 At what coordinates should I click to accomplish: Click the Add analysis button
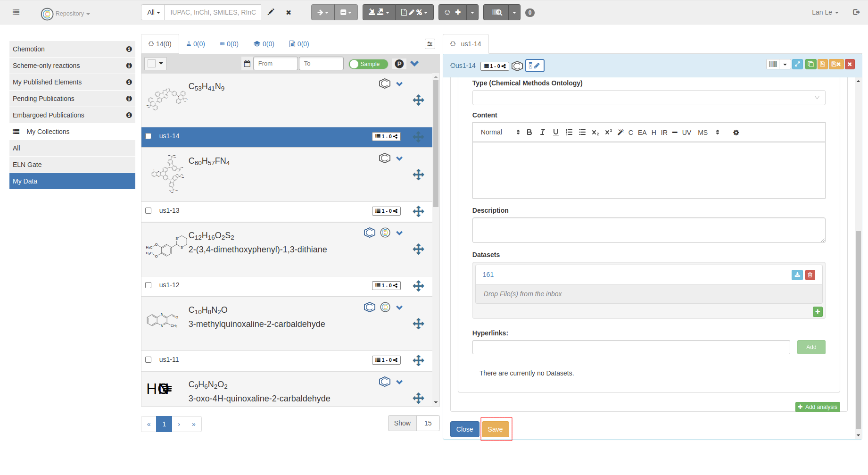[x=817, y=407]
